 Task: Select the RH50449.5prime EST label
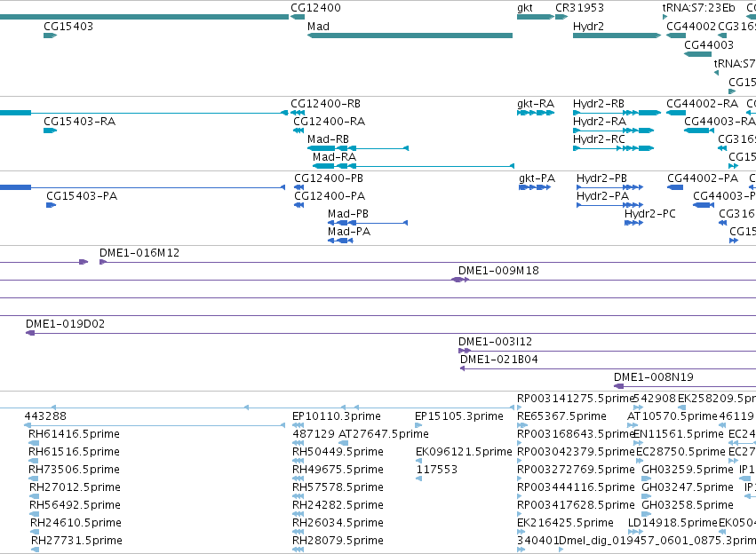tap(338, 452)
